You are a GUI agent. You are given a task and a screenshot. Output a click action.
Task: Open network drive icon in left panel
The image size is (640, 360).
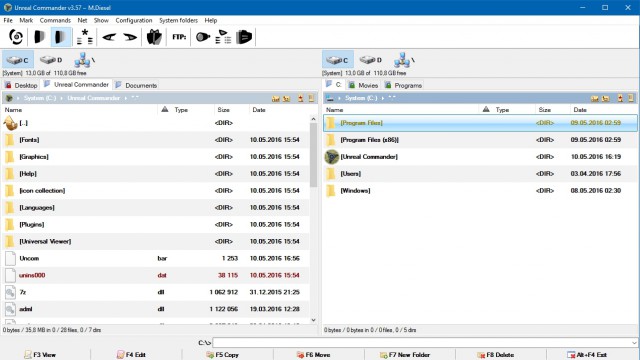point(84,60)
